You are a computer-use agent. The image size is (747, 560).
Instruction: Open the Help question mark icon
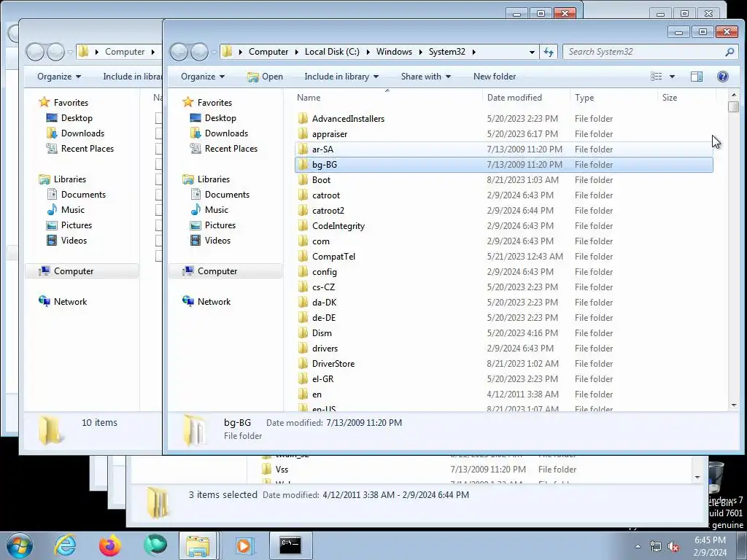[x=722, y=76]
